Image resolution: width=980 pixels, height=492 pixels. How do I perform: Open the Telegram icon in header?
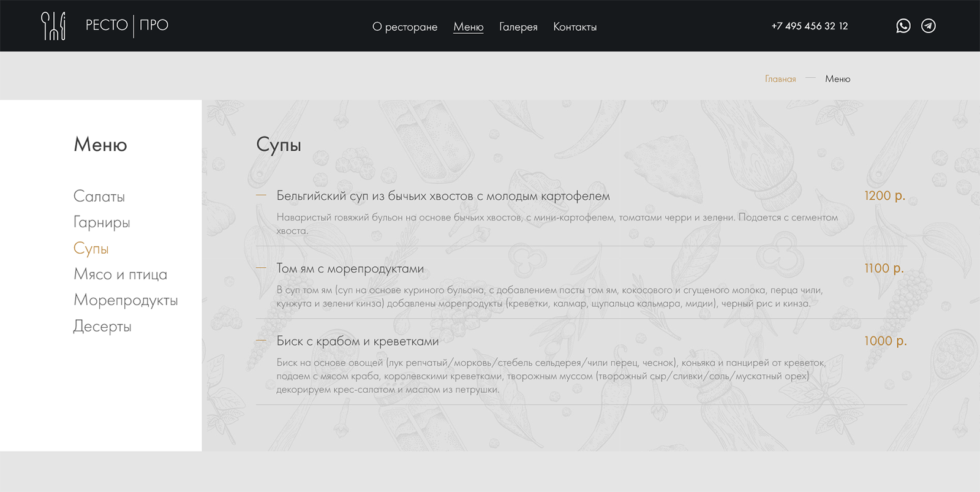[x=929, y=26]
